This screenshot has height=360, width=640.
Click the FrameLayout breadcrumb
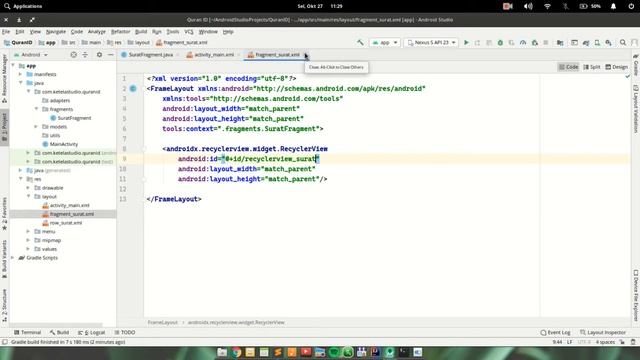[162, 322]
